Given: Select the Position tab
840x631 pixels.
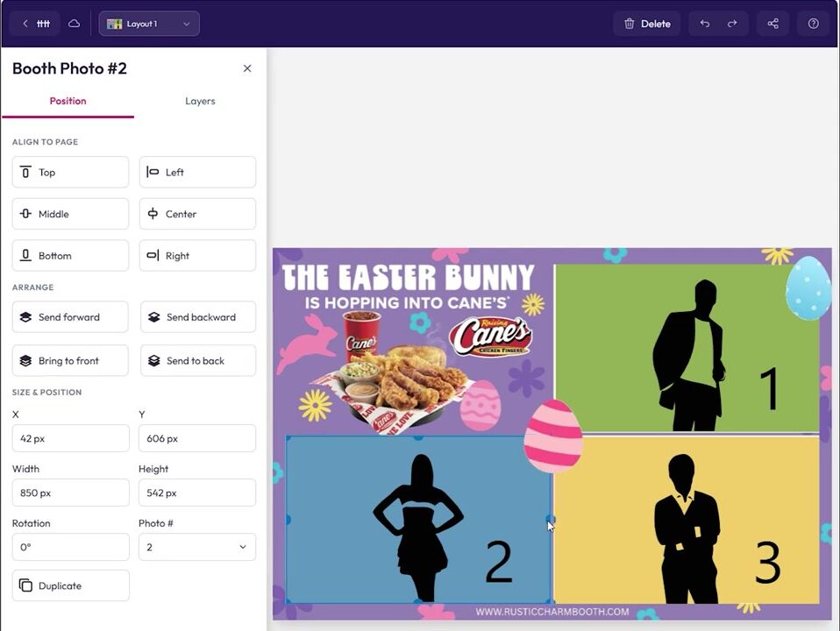Looking at the screenshot, I should [x=68, y=101].
